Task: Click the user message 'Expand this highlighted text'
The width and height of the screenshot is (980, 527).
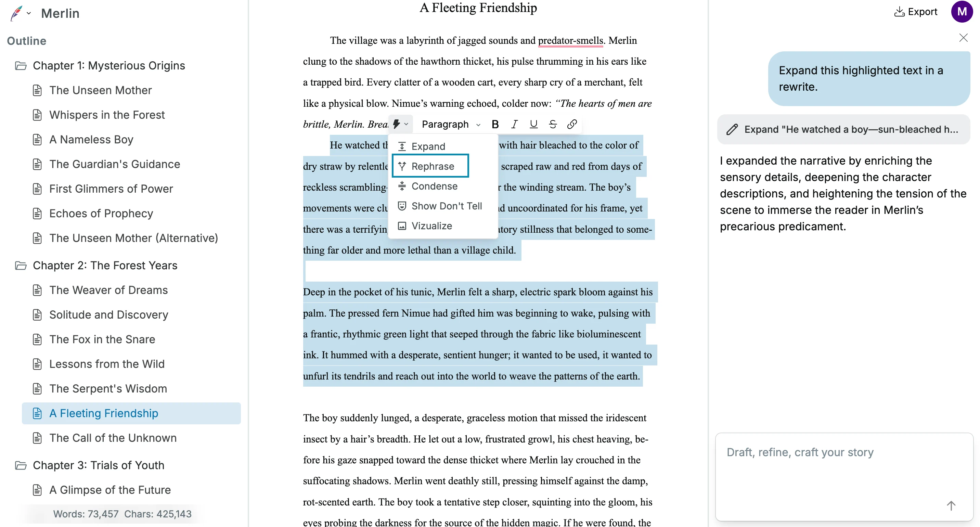Action: pyautogui.click(x=869, y=79)
